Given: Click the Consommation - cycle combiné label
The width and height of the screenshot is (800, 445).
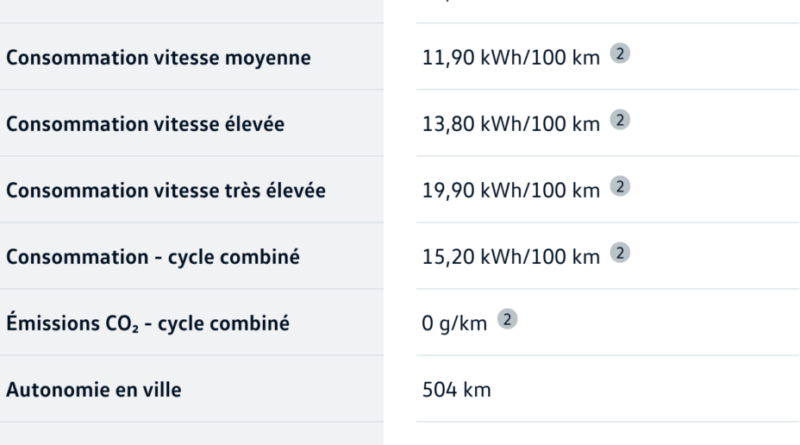Looking at the screenshot, I should coord(153,257).
